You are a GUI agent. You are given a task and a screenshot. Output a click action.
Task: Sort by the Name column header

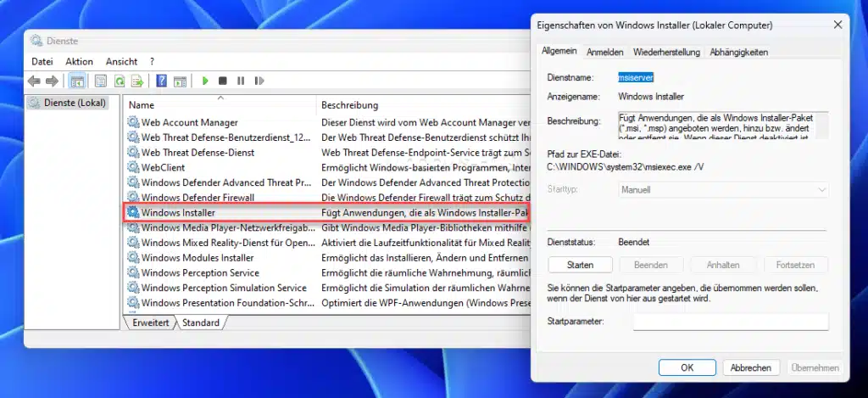pos(220,104)
